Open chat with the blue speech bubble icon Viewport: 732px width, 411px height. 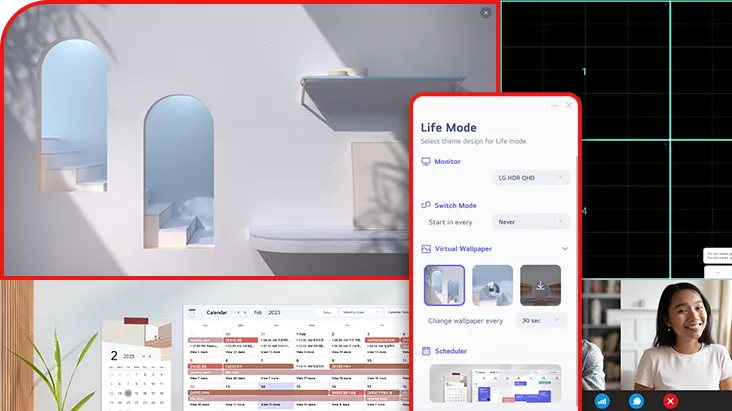[x=636, y=400]
